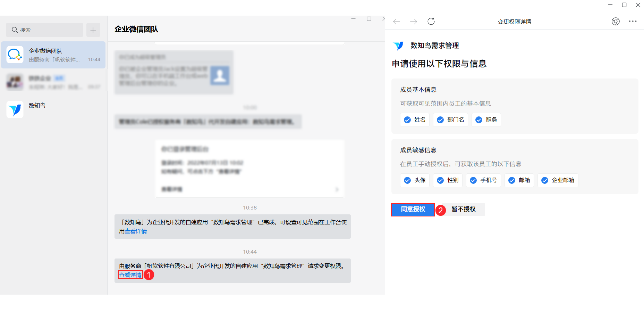Toggle the 职务 permission checkbox
The width and height of the screenshot is (644, 312).
pyautogui.click(x=479, y=120)
